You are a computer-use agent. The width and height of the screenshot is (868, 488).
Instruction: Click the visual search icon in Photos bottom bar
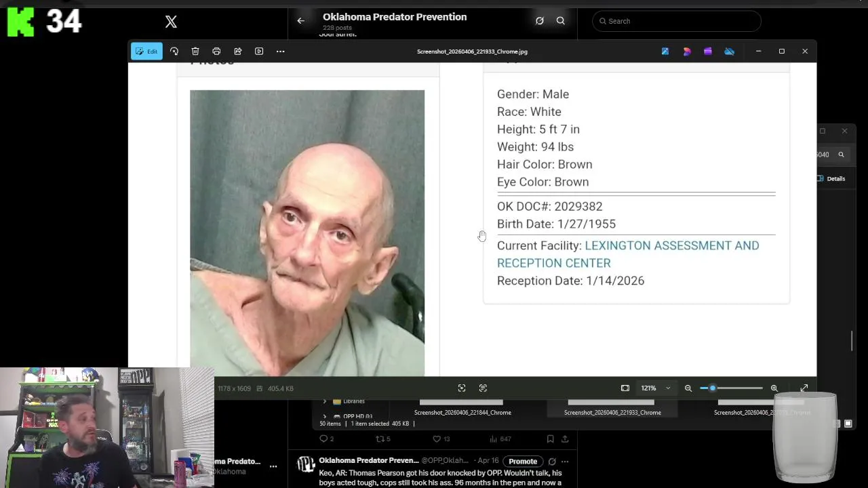[483, 388]
